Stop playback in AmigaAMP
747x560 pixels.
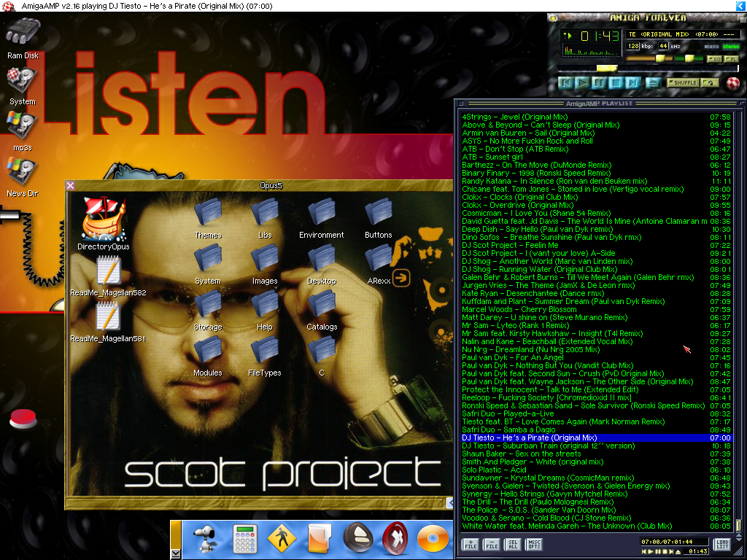[616, 83]
